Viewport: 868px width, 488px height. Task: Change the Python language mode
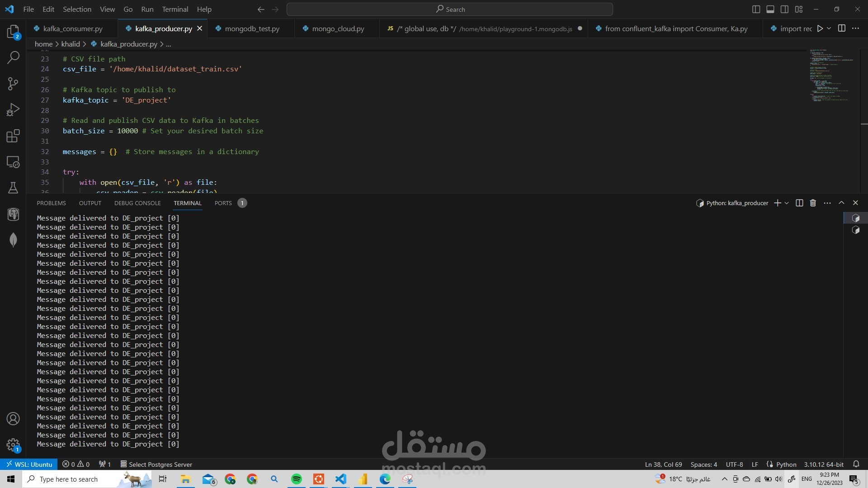tap(786, 465)
